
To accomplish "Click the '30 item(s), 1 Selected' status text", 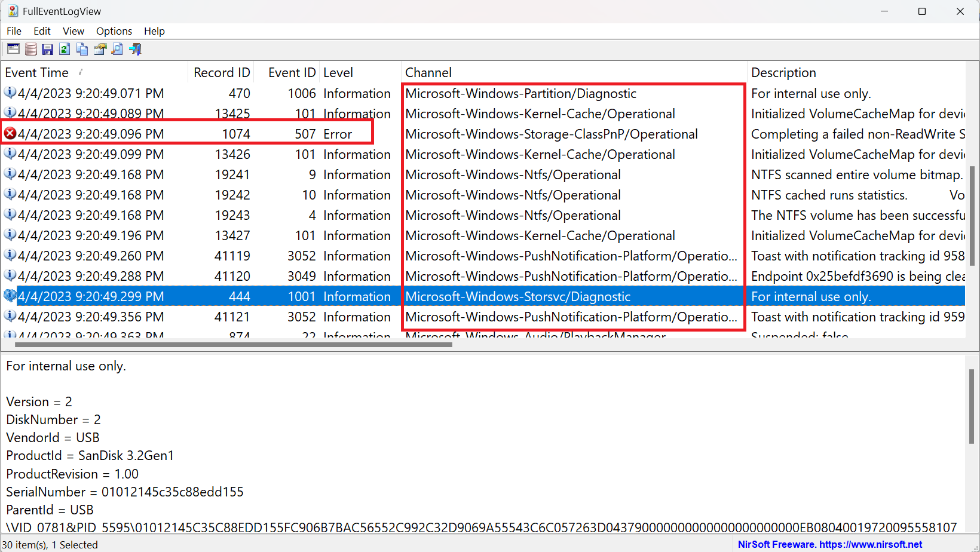I will click(x=50, y=545).
